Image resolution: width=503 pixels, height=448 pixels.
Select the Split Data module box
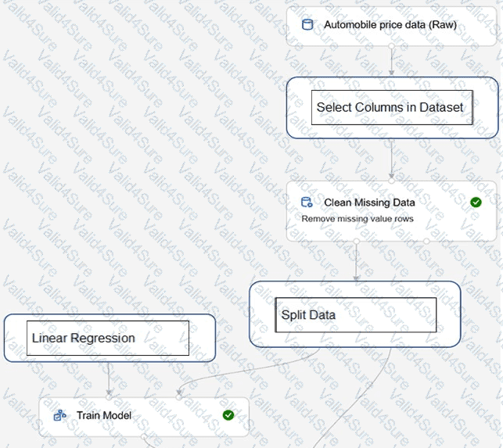[355, 314]
